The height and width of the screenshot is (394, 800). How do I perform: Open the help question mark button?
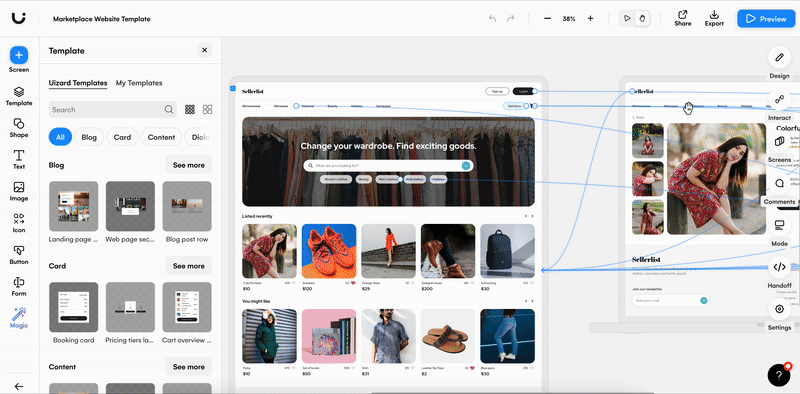coord(779,375)
